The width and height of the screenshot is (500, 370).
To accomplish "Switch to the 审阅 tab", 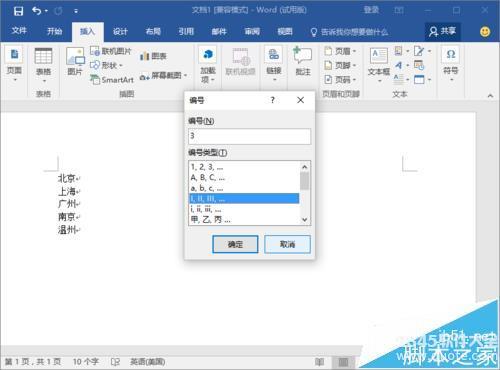I will tap(252, 31).
